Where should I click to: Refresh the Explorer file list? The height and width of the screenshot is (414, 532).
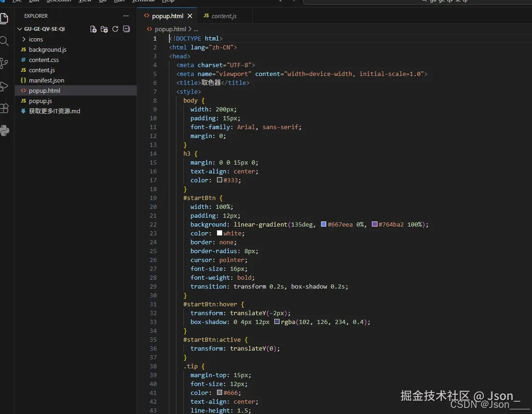[115, 29]
